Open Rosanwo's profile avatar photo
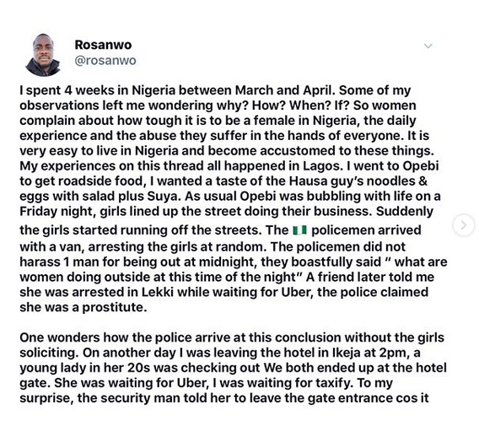Viewport: 479px width, 448px height. click(x=43, y=55)
